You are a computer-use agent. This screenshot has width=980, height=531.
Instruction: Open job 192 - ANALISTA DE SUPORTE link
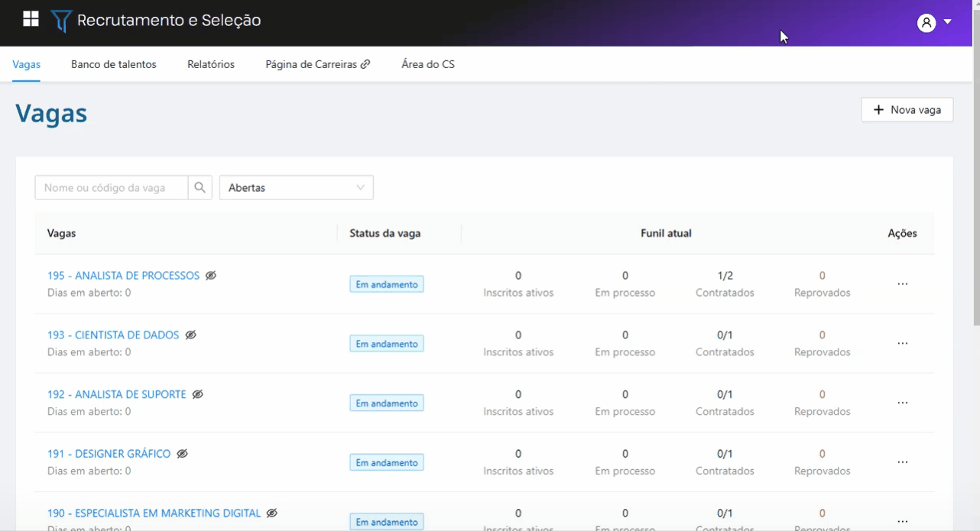click(117, 394)
